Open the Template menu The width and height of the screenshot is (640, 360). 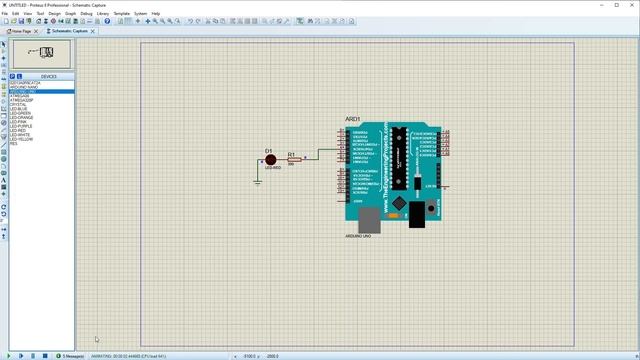tap(121, 13)
